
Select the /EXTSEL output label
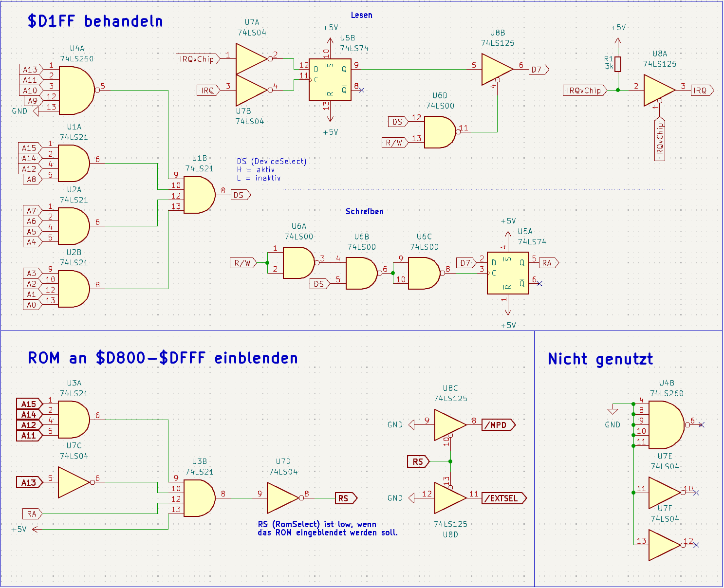[x=503, y=498]
